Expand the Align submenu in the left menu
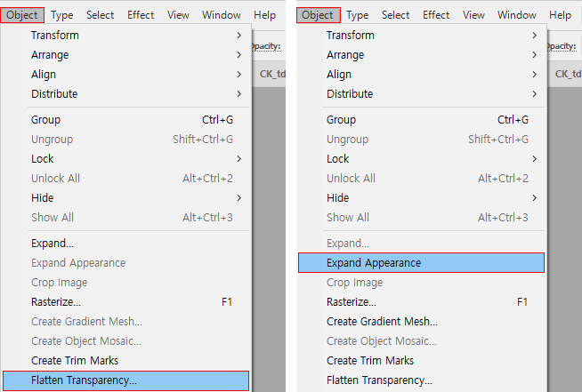 point(44,74)
